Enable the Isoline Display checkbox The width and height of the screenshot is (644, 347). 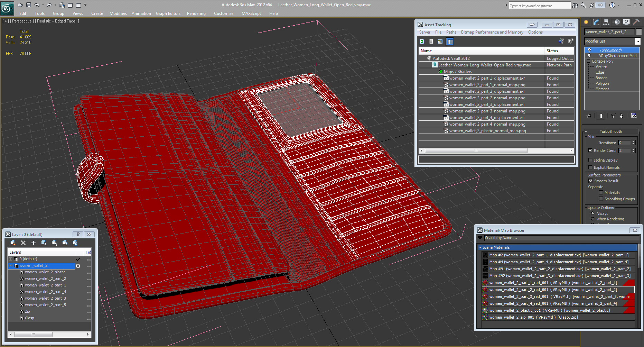(x=590, y=160)
